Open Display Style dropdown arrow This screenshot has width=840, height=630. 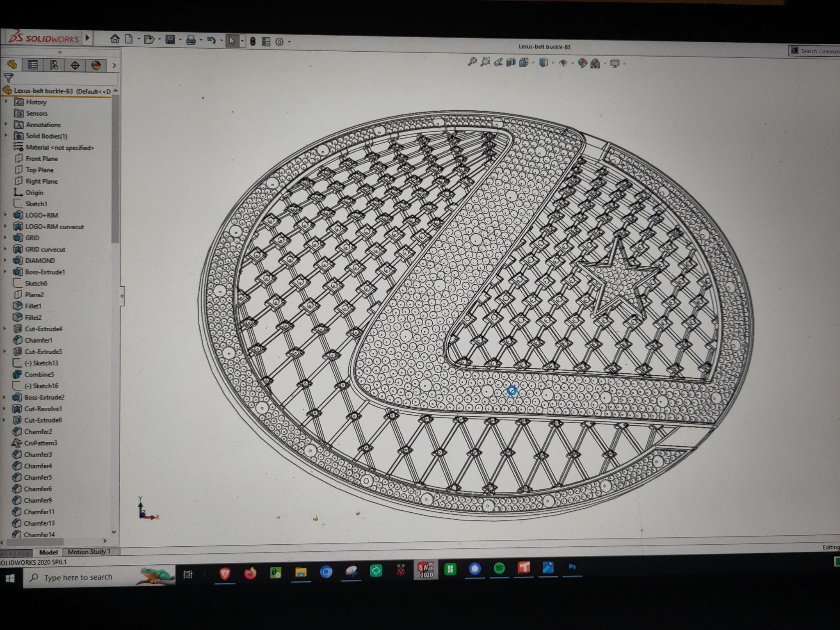[553, 63]
